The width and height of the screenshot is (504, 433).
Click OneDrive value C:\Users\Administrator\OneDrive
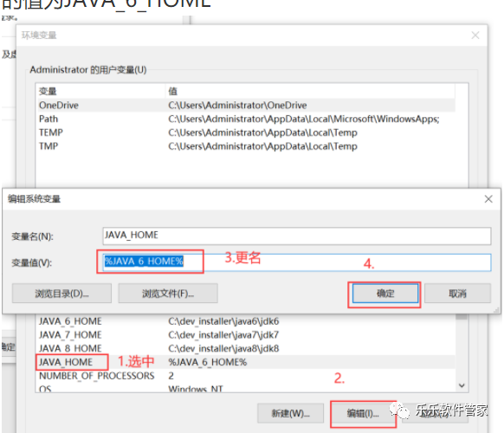(x=237, y=105)
